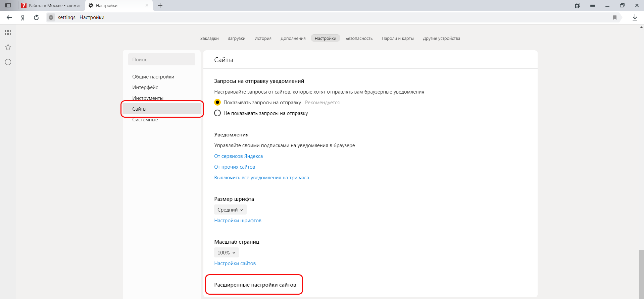Select "Не показывать запросы на отправку" option
This screenshot has height=299, width=644.
click(217, 113)
